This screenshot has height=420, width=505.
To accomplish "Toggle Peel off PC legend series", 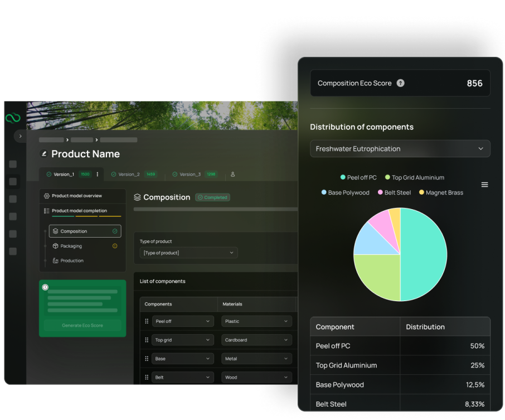I will coord(358,177).
